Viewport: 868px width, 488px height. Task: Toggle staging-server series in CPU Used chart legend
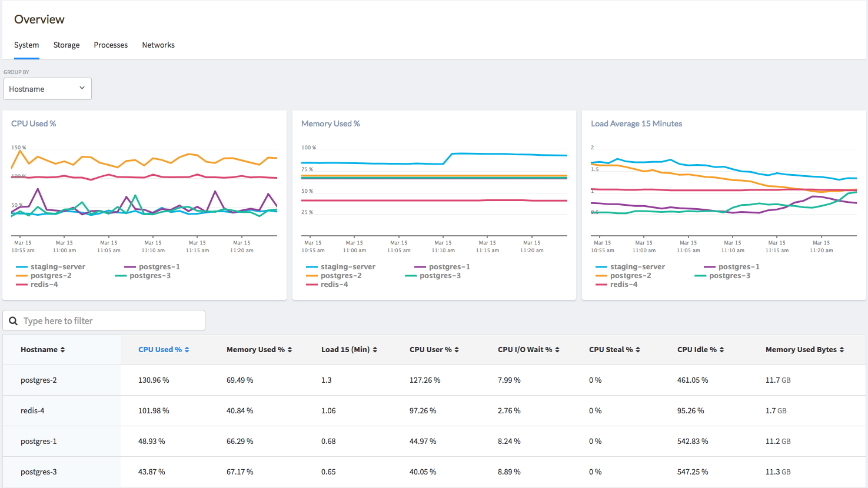58,267
